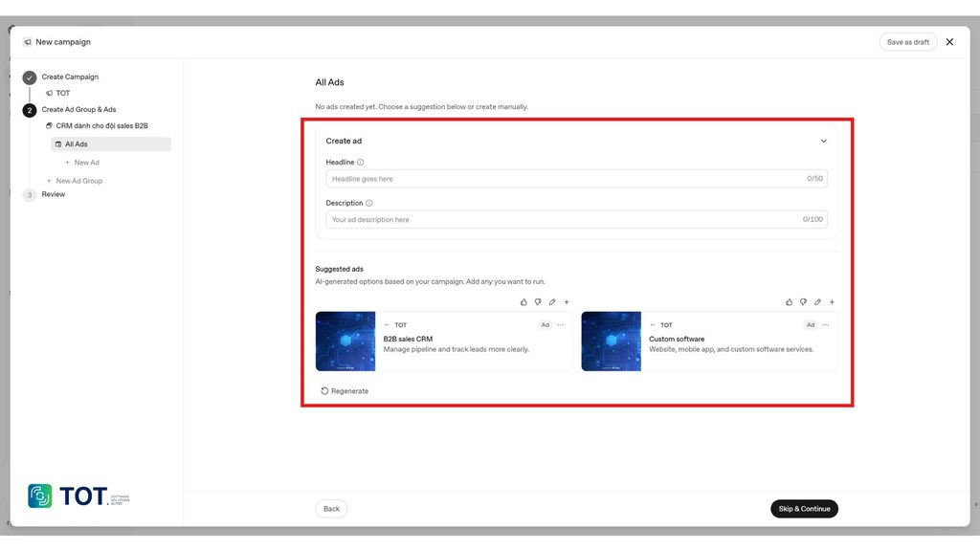Click "Website, mobile app, and custom software services." text
This screenshot has width=980, height=551.
(x=731, y=349)
